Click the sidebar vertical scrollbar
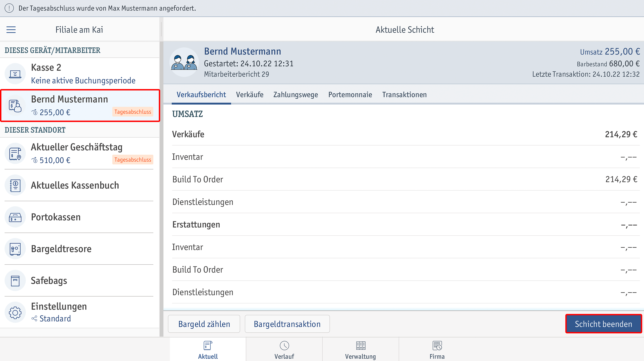Viewport: 644px width, 361px height. pyautogui.click(x=162, y=189)
